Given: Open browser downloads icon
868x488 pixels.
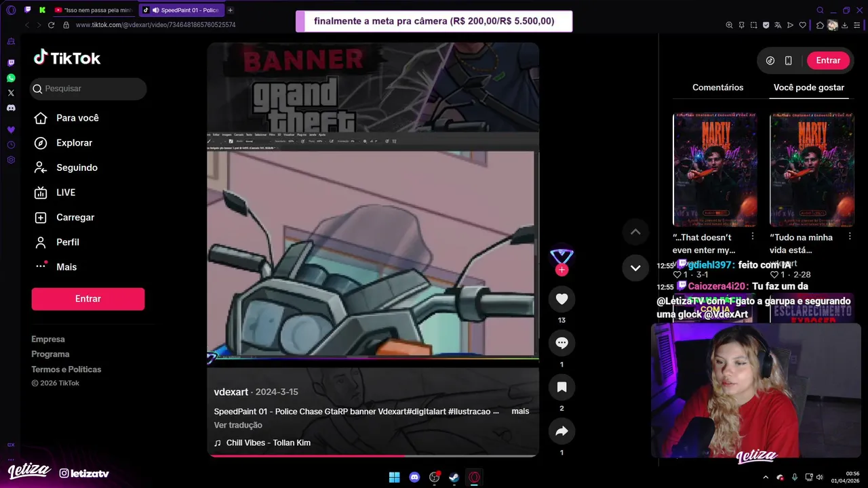Looking at the screenshot, I should click(846, 25).
